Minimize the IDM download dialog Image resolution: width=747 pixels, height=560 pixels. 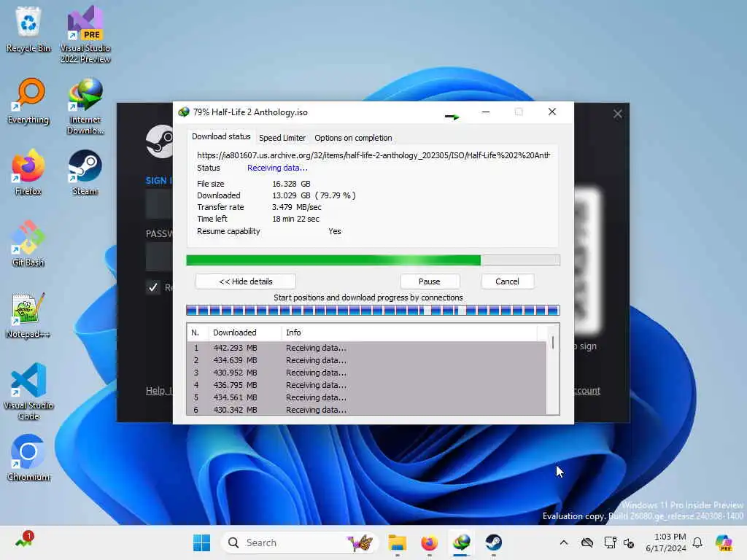[x=486, y=112]
